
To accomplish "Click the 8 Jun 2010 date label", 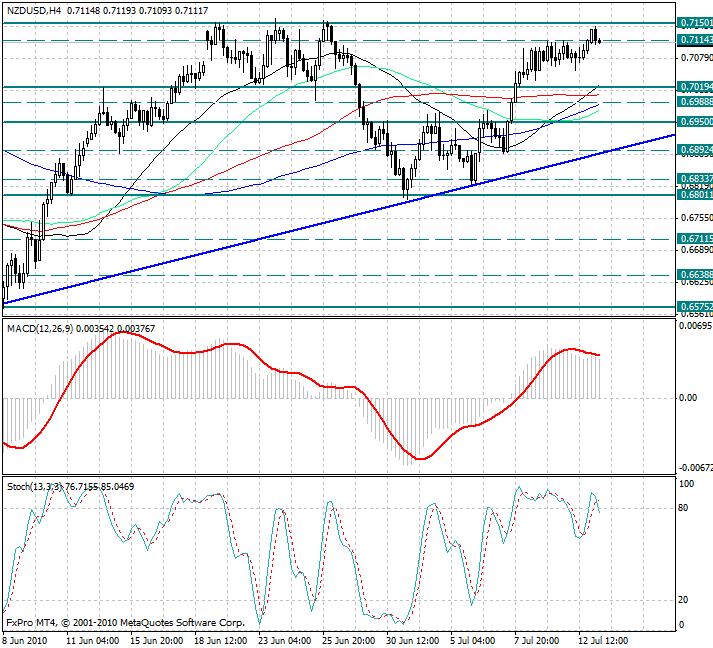I will coord(25,641).
